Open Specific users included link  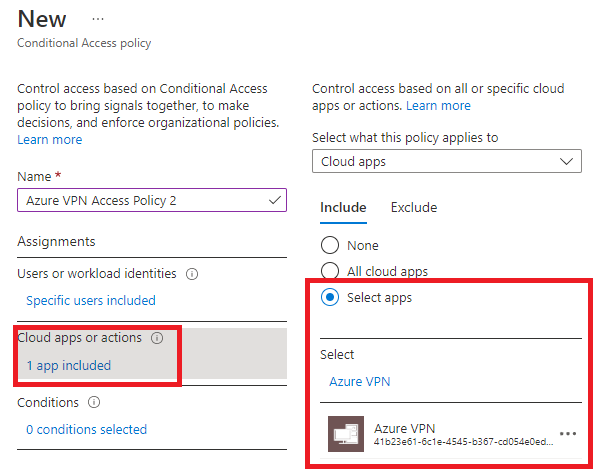(91, 301)
